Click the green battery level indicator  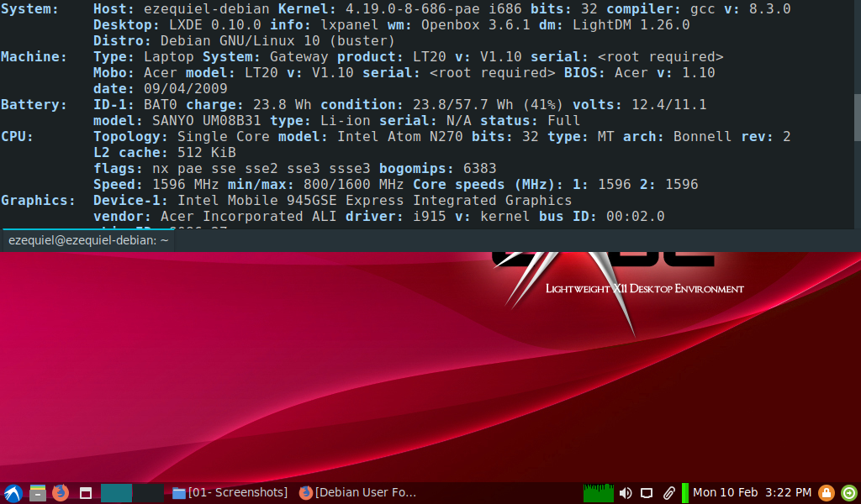pos(684,493)
